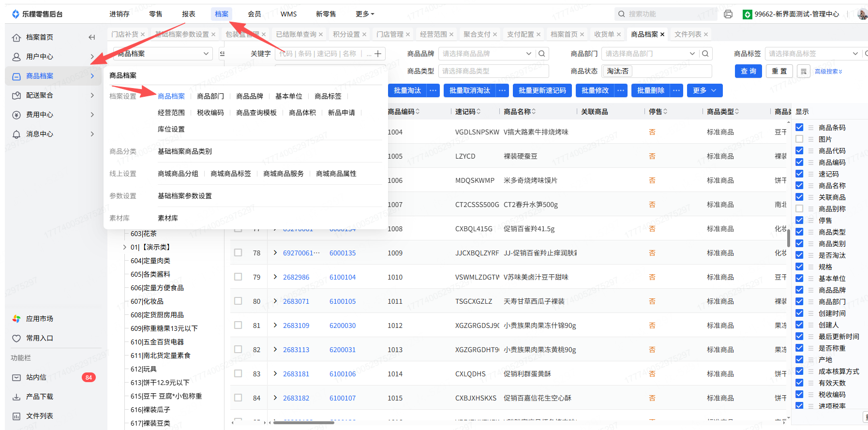Open product code link 2683071
868x430 pixels.
pos(296,301)
